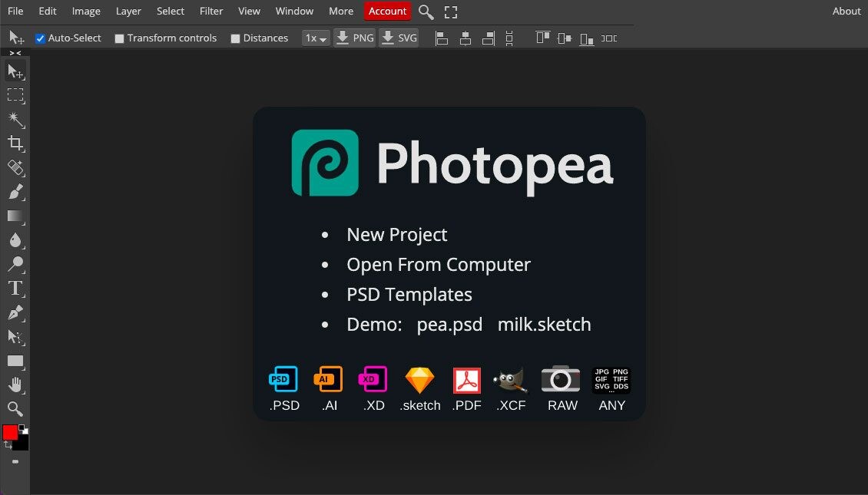Open the More menu

tap(341, 11)
